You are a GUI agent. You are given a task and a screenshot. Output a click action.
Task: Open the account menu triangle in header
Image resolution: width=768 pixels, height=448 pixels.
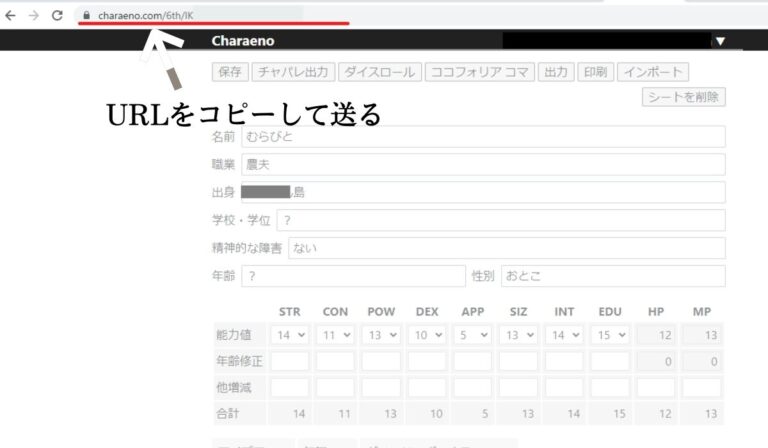tap(720, 41)
